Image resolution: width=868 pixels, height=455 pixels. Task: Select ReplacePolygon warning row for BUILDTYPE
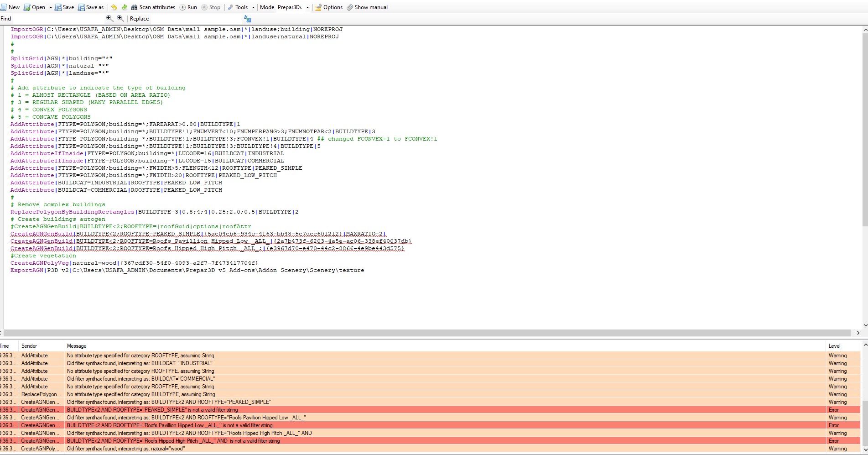pyautogui.click(x=430, y=394)
